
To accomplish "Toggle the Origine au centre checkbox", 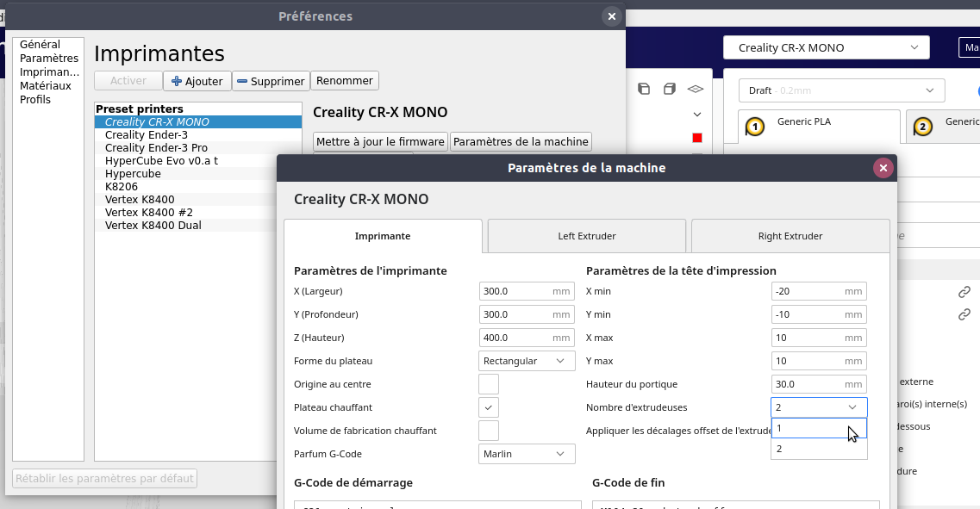I will pyautogui.click(x=489, y=384).
